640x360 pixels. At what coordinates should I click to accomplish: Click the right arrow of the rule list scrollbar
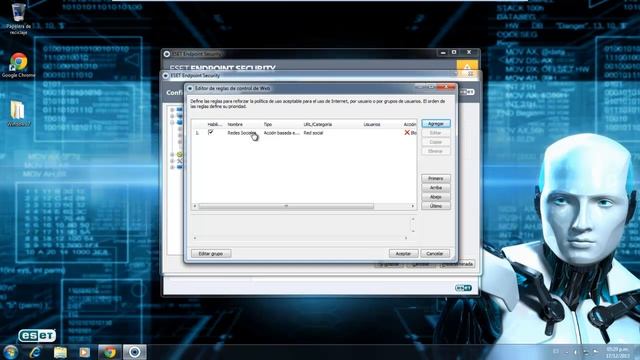pyautogui.click(x=413, y=206)
